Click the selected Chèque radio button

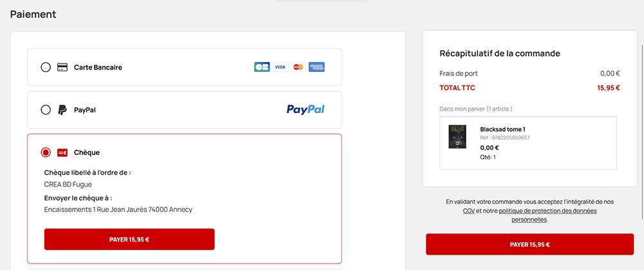click(x=46, y=152)
